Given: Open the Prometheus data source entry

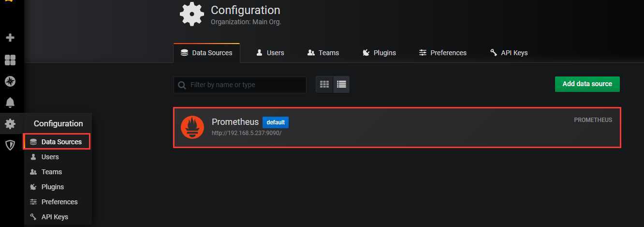Looking at the screenshot, I should (397, 128).
